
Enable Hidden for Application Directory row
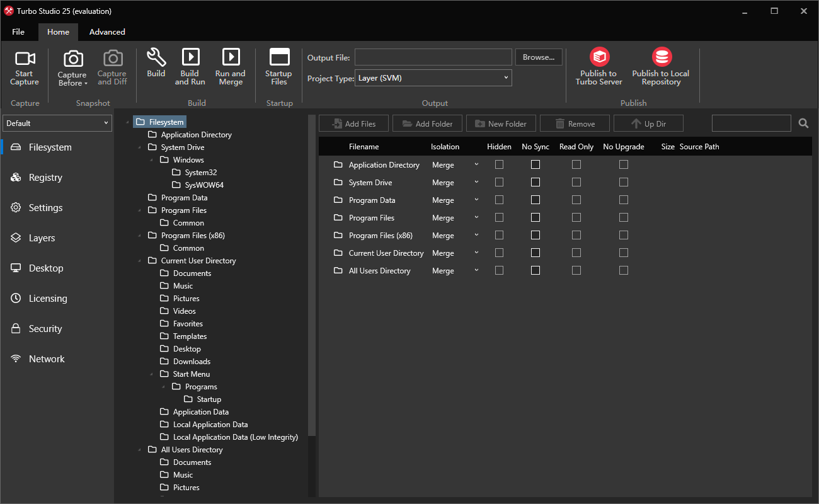pos(500,164)
